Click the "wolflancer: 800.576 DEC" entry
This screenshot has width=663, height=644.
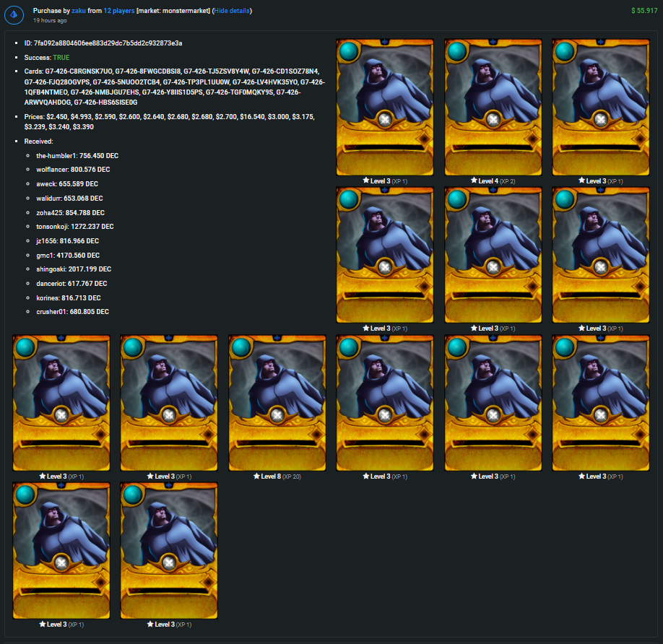click(x=73, y=170)
